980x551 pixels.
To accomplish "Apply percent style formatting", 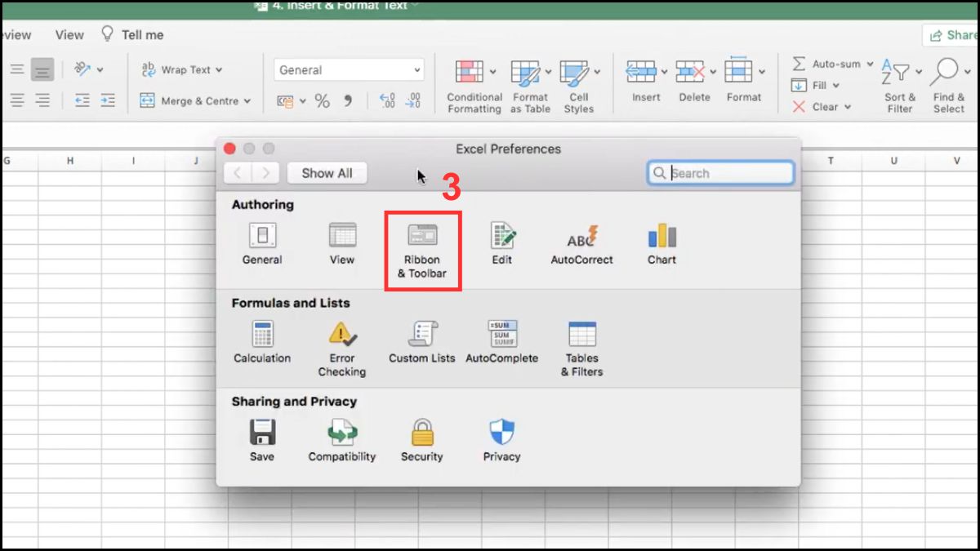I will coord(322,100).
